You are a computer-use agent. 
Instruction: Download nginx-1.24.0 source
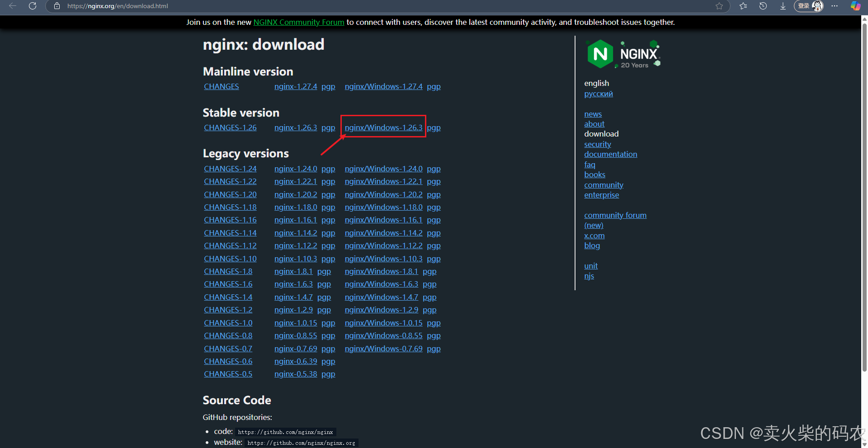point(296,169)
